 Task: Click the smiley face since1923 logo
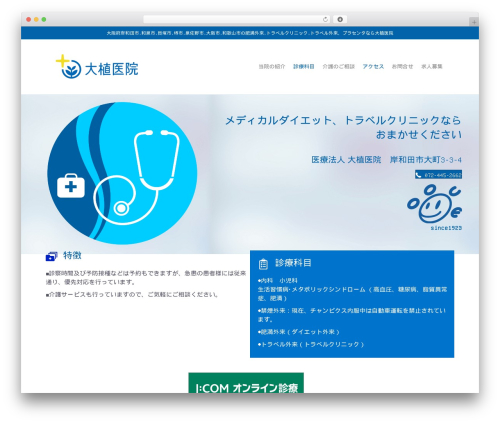tap(434, 207)
